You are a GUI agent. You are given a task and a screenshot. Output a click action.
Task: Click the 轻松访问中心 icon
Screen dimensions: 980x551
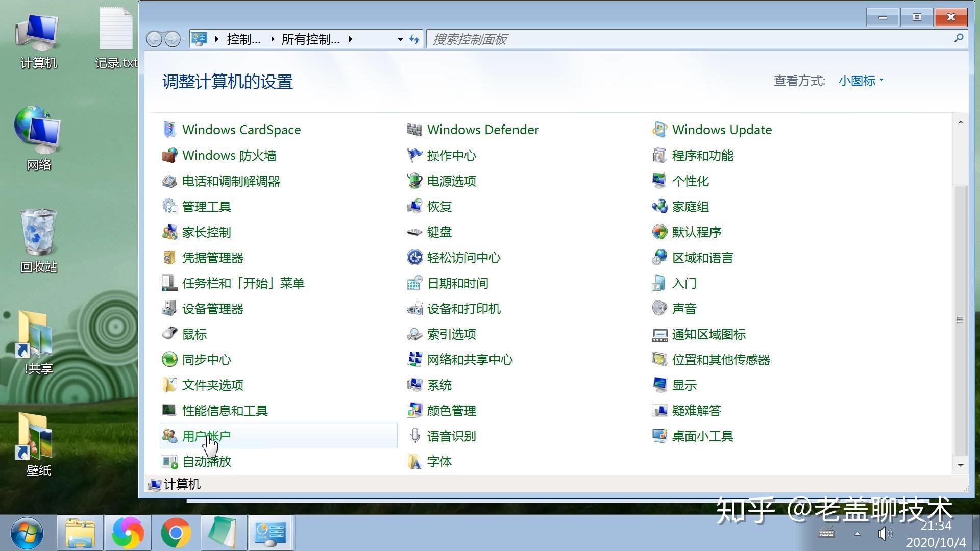(414, 257)
